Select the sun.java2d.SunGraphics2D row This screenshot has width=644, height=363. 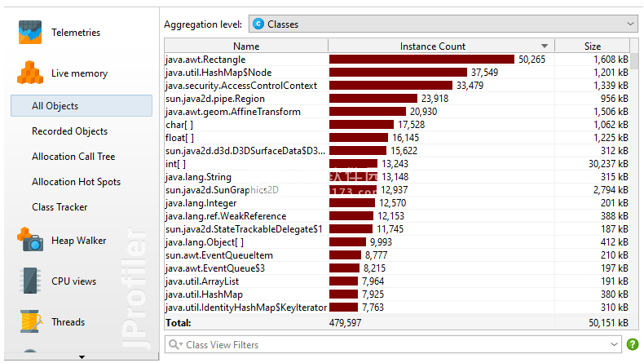pyautogui.click(x=397, y=190)
